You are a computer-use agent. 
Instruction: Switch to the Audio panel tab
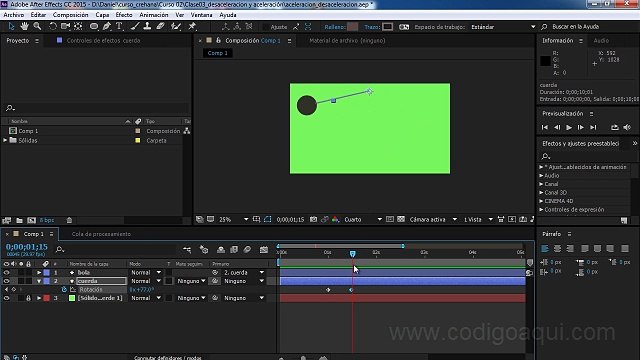pyautogui.click(x=601, y=40)
